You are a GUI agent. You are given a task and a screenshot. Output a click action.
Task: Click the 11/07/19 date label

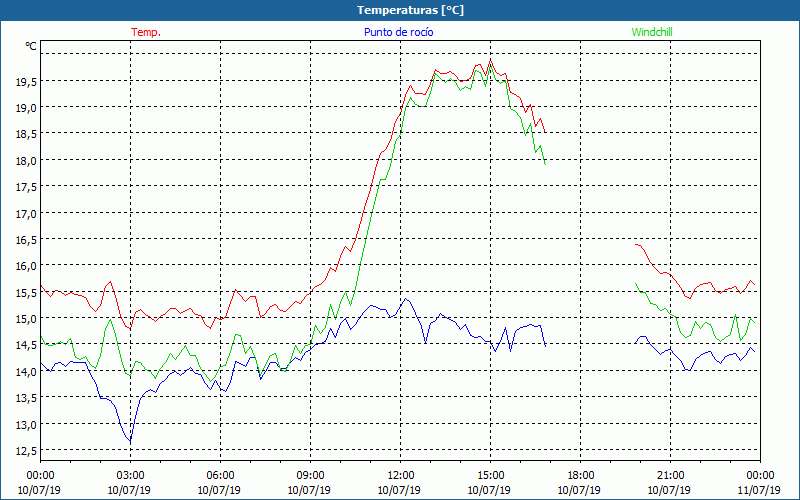[759, 490]
